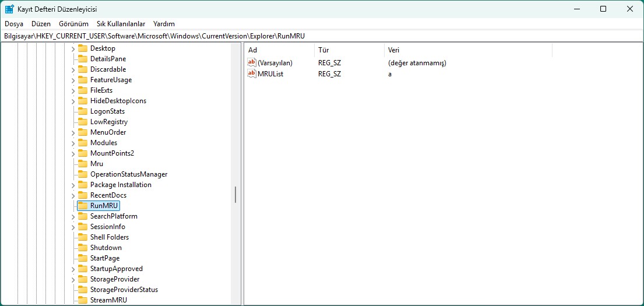The width and height of the screenshot is (644, 306).
Task: Click the Veri column header
Action: pos(468,50)
